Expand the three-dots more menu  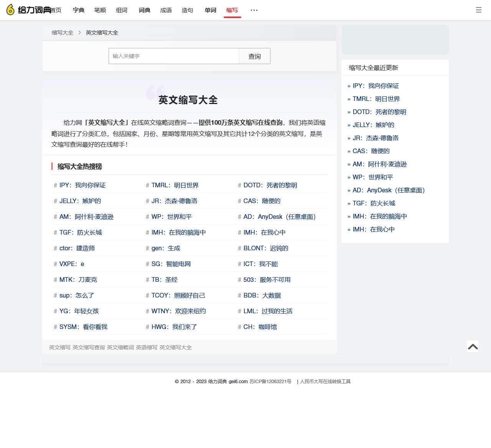[x=254, y=10]
